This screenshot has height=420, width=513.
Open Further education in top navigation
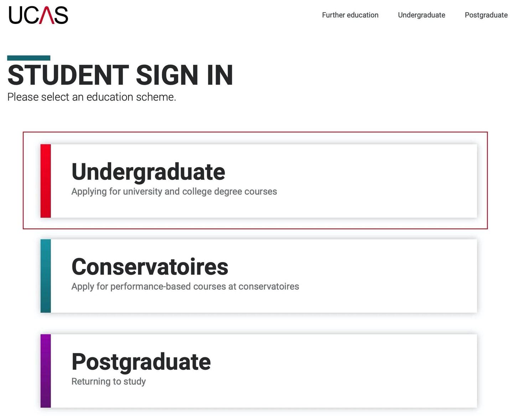[350, 15]
